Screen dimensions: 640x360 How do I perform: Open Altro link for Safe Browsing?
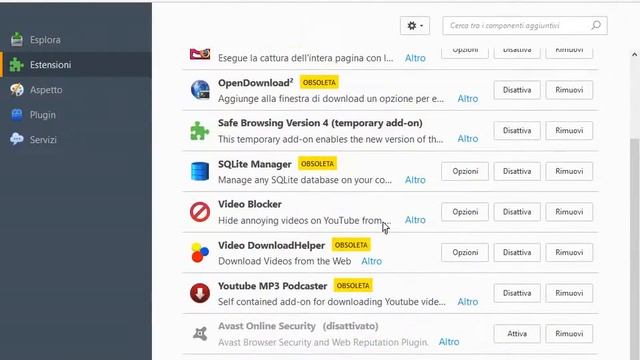coord(468,139)
